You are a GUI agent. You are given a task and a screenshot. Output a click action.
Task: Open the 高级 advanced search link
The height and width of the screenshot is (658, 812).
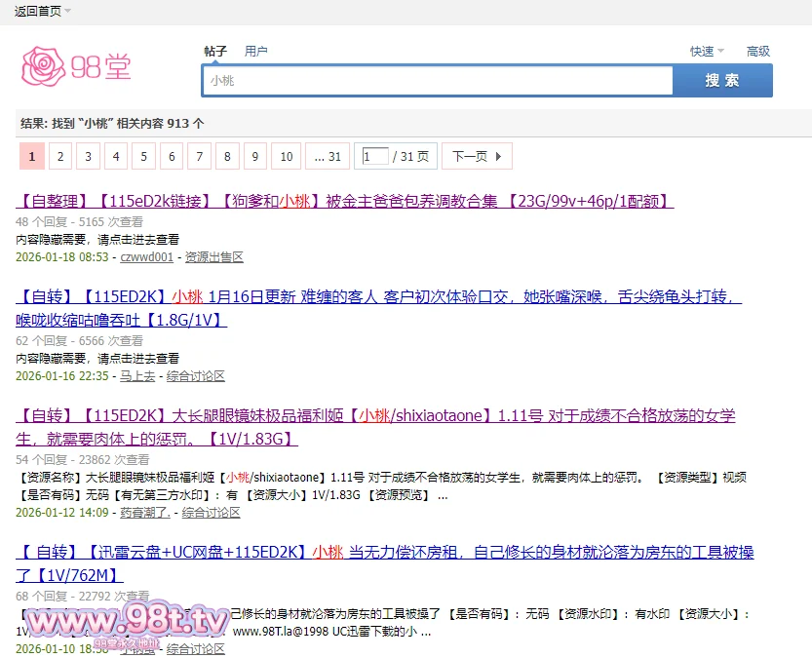click(758, 51)
